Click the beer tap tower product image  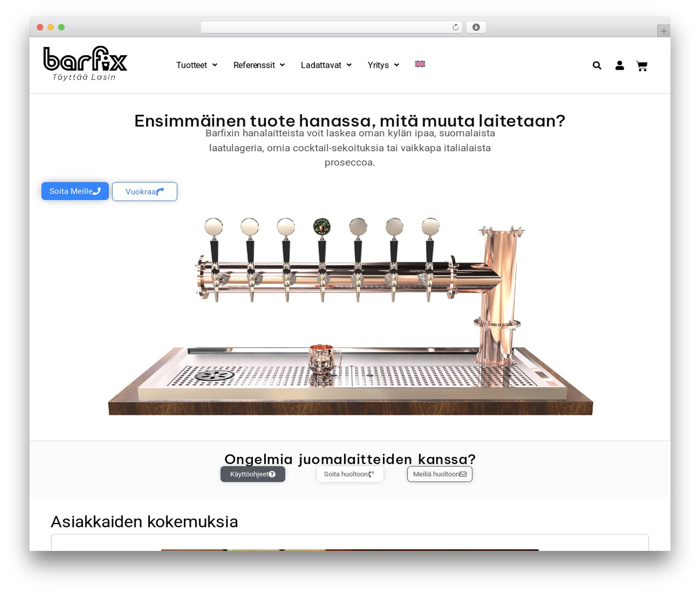tap(351, 316)
